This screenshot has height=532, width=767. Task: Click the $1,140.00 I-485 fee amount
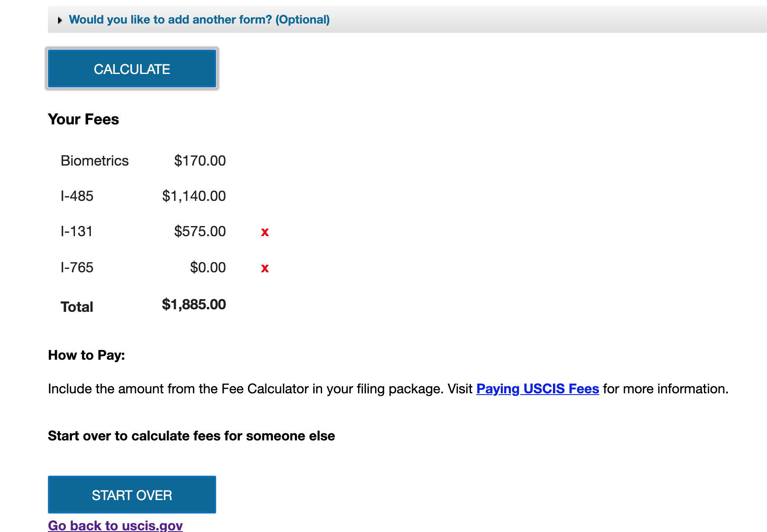click(x=194, y=196)
